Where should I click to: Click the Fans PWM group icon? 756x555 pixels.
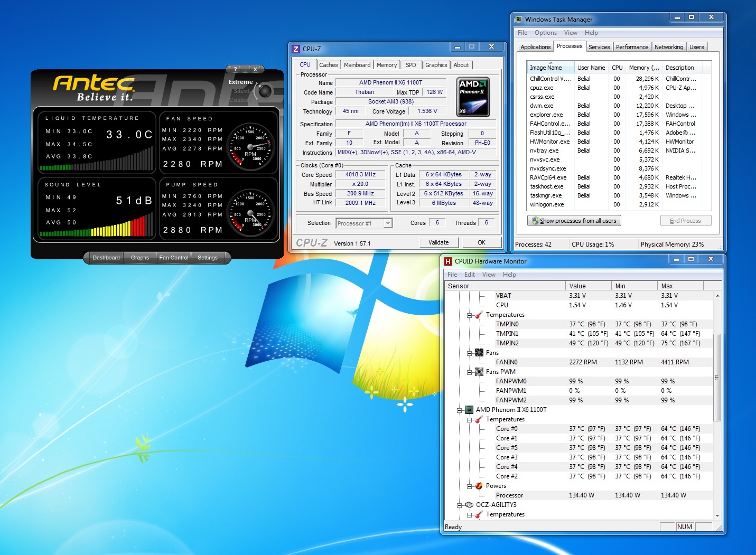(479, 372)
